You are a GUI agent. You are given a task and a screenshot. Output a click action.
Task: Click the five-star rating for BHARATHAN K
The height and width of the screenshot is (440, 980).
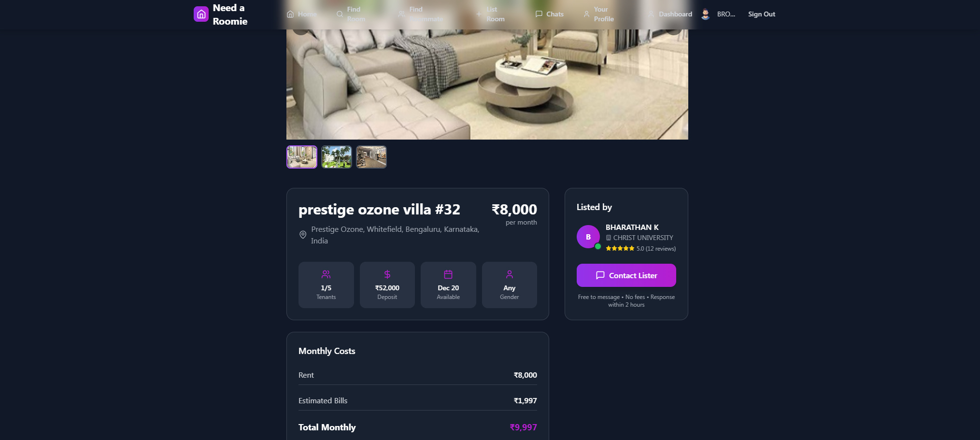pyautogui.click(x=620, y=248)
